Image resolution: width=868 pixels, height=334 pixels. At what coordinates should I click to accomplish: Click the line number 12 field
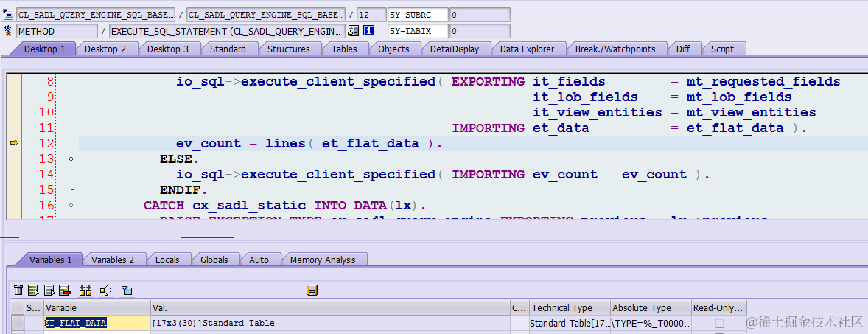coord(371,15)
